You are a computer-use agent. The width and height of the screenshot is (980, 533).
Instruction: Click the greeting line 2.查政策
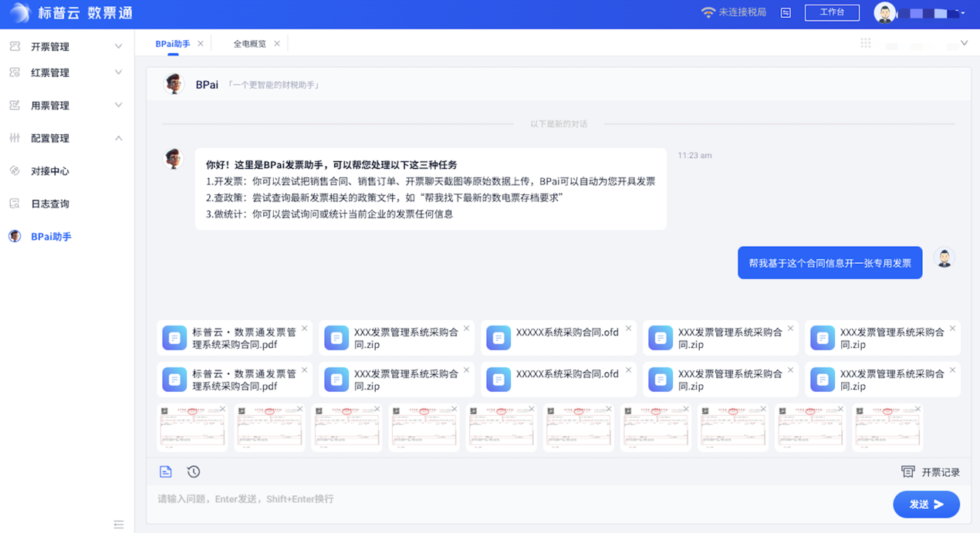coord(384,197)
